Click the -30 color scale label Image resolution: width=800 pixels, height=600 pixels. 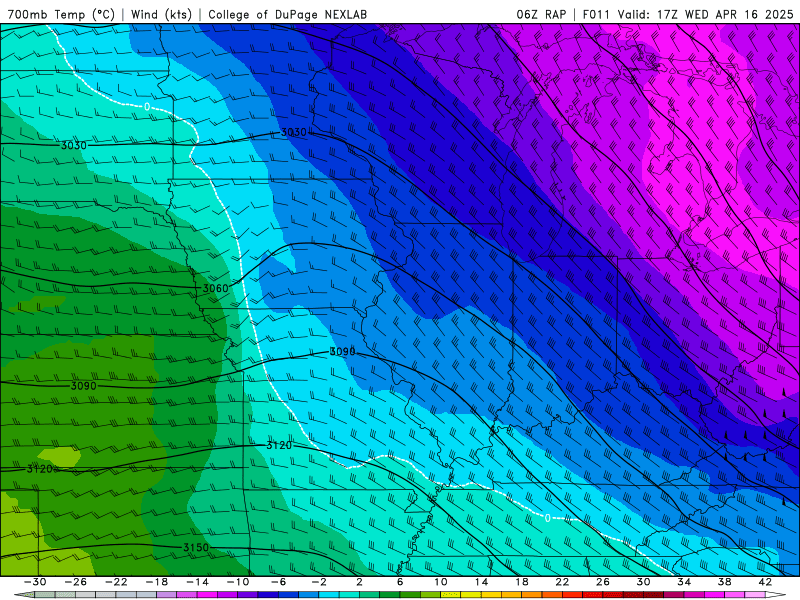(x=35, y=582)
